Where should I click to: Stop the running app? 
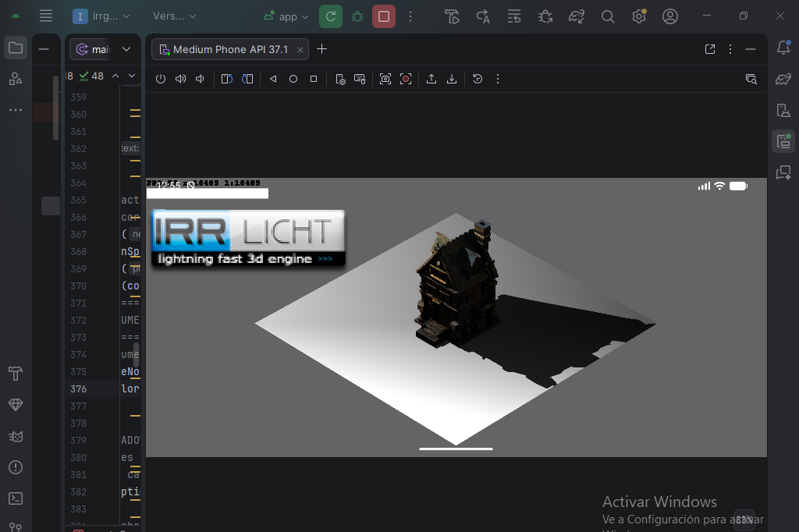point(384,16)
